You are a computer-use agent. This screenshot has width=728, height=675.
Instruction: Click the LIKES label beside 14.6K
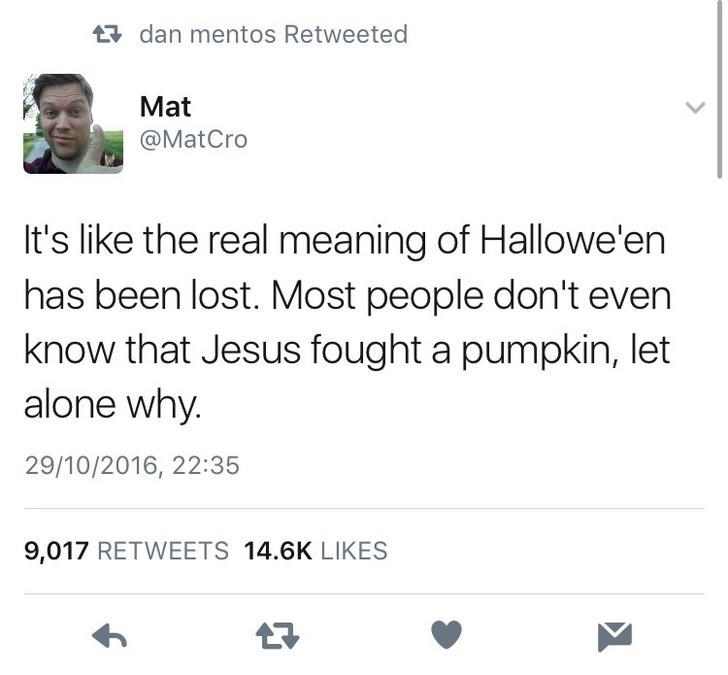coord(354,551)
